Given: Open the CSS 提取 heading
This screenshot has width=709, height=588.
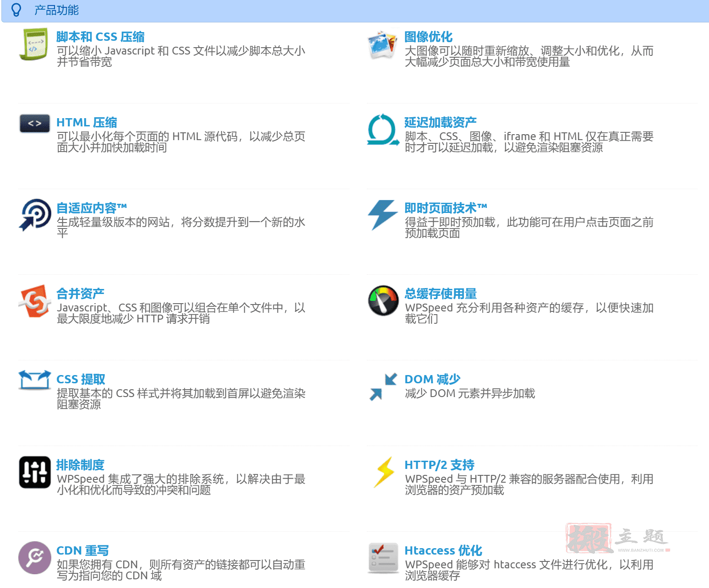Looking at the screenshot, I should (x=81, y=379).
